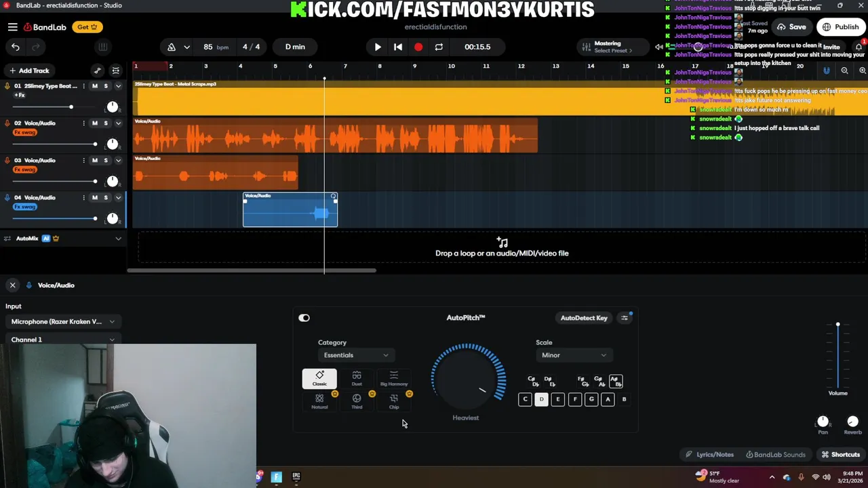Start playback with the play button
The width and height of the screenshot is (868, 488).
378,47
